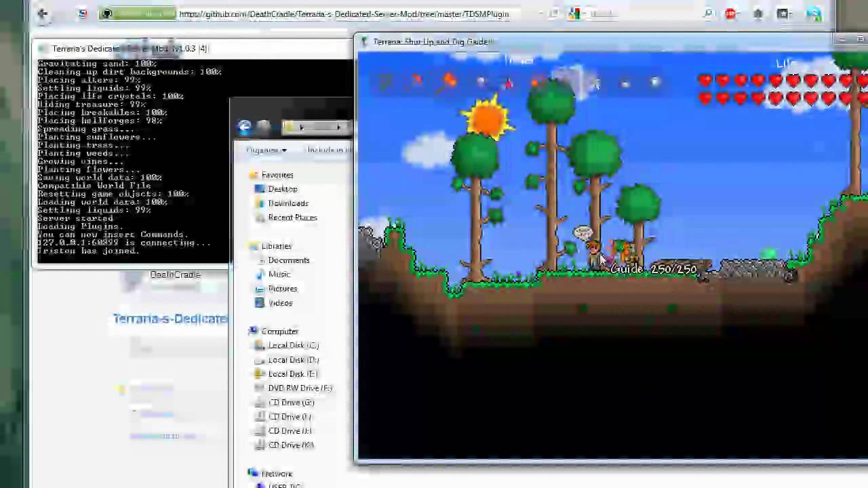This screenshot has width=868, height=488.
Task: Click the browser back arrow button
Action: tap(42, 14)
